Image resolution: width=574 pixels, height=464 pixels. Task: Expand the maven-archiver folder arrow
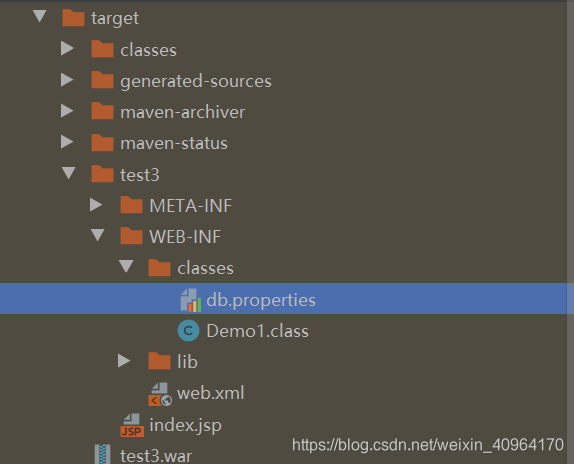click(x=67, y=111)
